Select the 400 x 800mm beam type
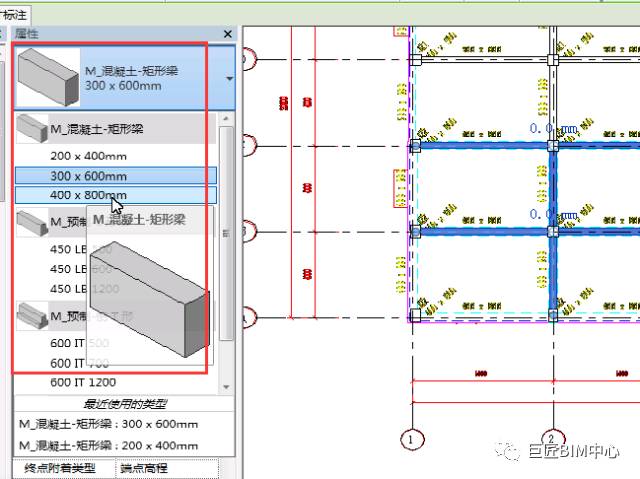 [116, 195]
